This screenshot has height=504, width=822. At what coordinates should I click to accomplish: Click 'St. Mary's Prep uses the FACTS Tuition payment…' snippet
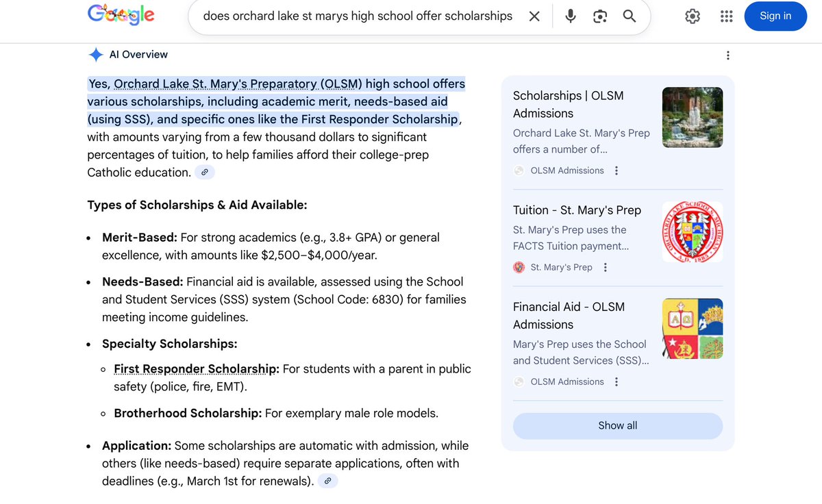[x=571, y=238]
